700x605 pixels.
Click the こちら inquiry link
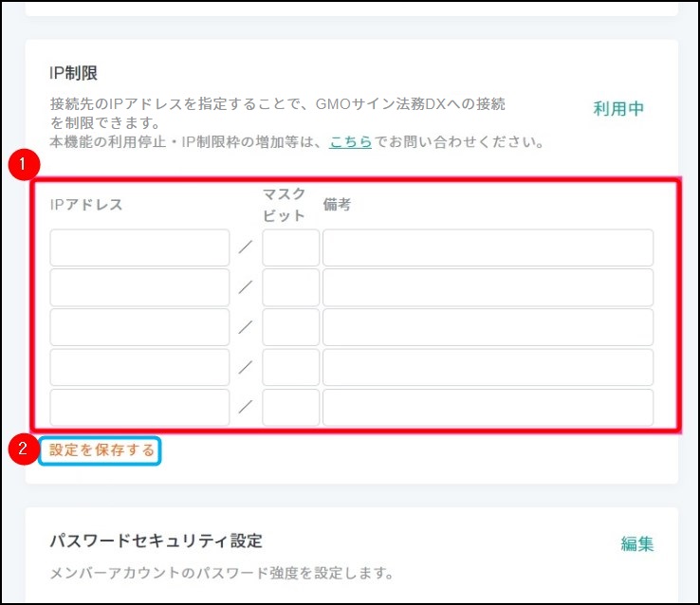[x=350, y=143]
